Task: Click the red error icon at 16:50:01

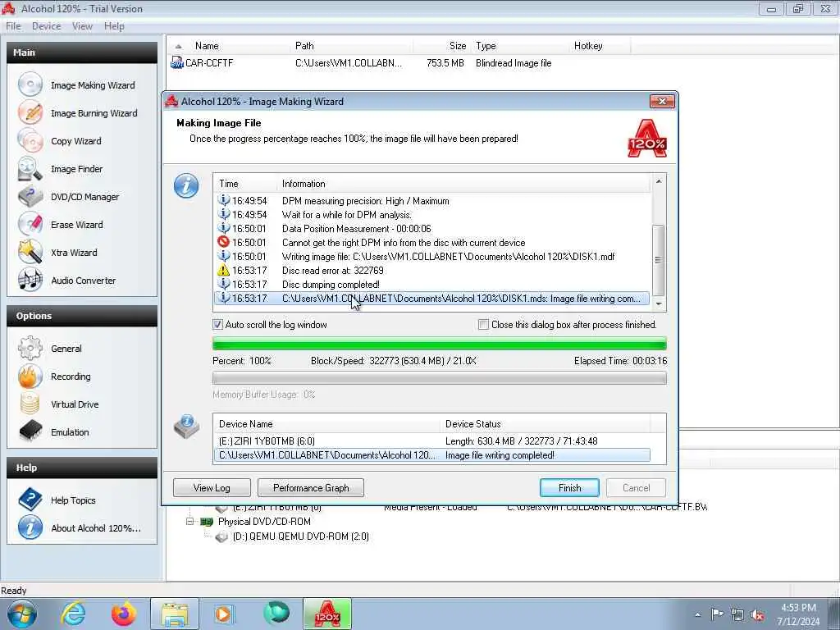Action: tap(223, 242)
